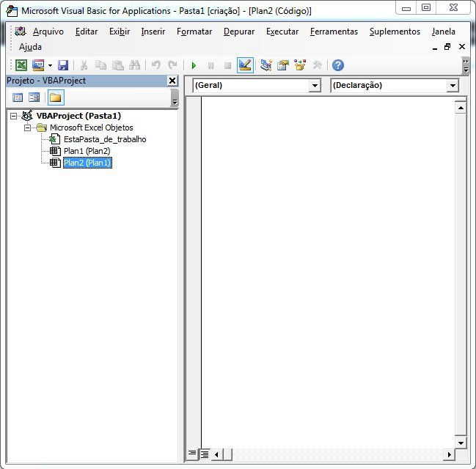Open the (Declaração) procedure dropdown
The image size is (476, 469).
453,86
